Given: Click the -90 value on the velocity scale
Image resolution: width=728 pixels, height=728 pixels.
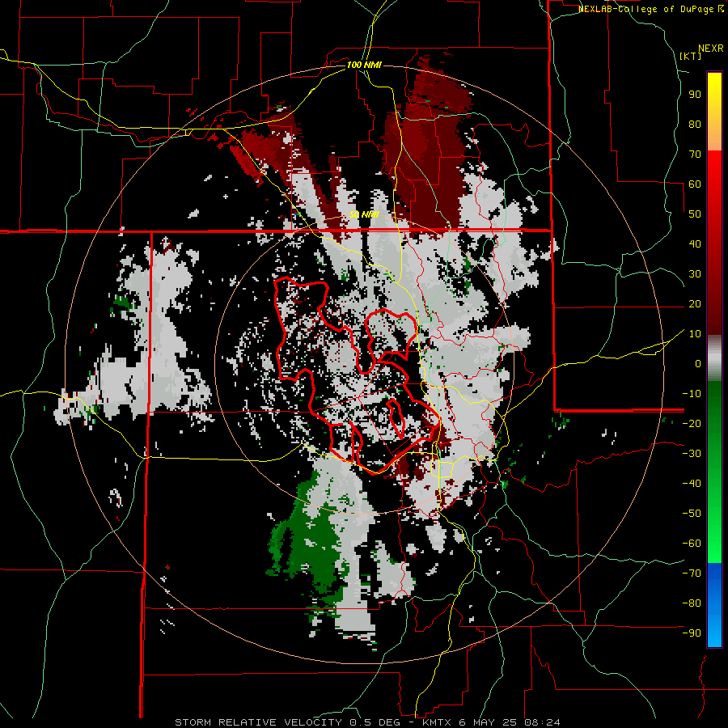Looking at the screenshot, I should 692,633.
